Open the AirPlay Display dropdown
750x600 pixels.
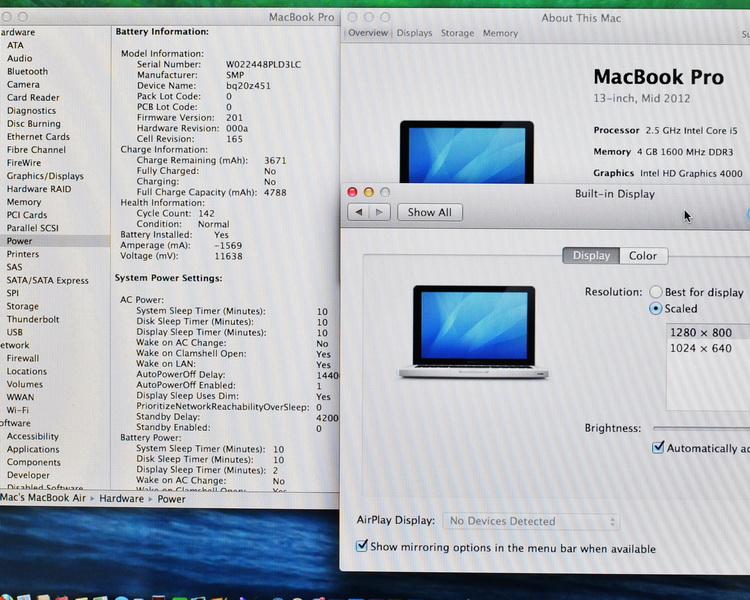531,521
